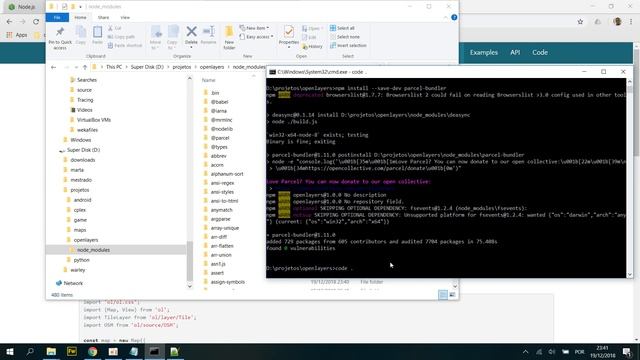This screenshot has width=640, height=360.
Task: Select the @babel folder
Action: [219, 102]
